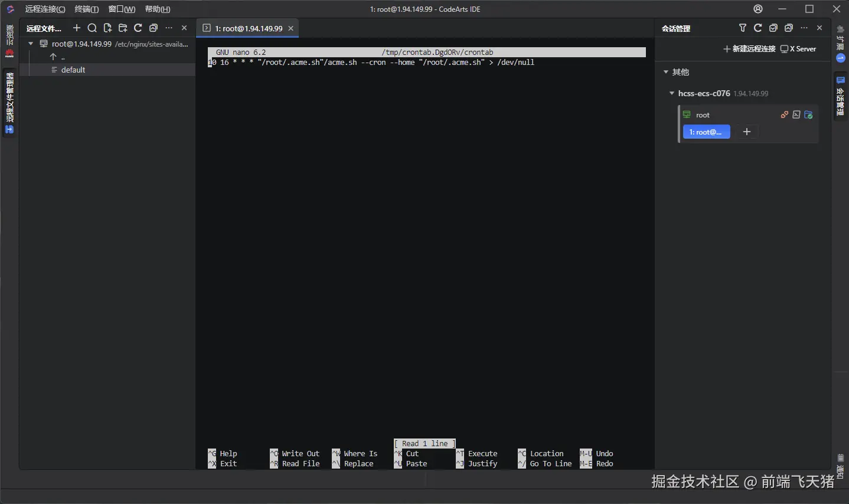Image resolution: width=849 pixels, height=504 pixels.
Task: Click 新建远程连接 to create connection
Action: [749, 49]
